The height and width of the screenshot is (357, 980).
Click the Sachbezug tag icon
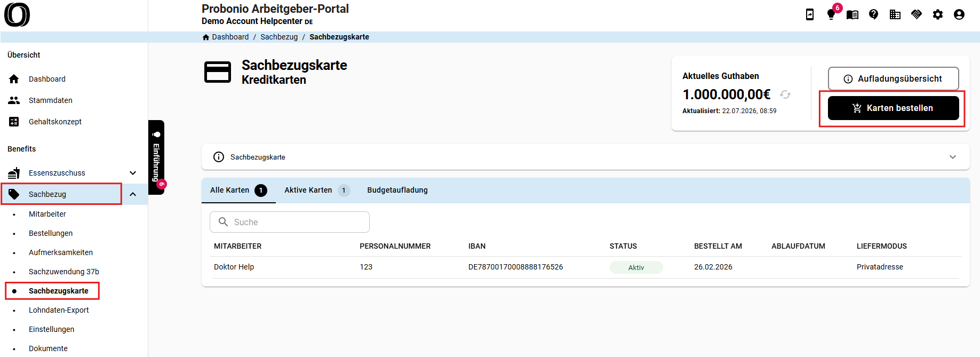[14, 194]
